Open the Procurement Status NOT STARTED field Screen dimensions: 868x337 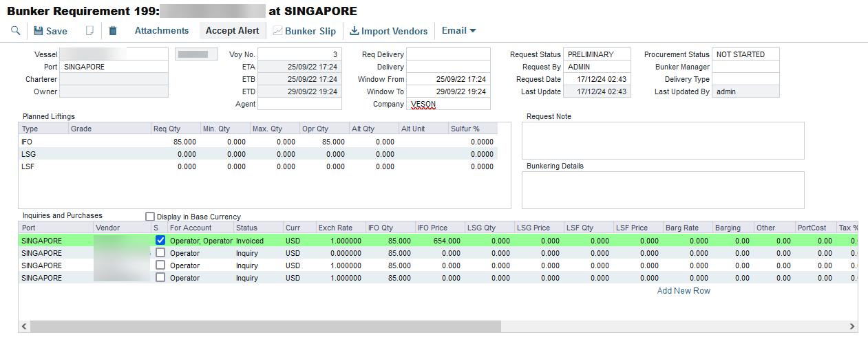pos(745,54)
